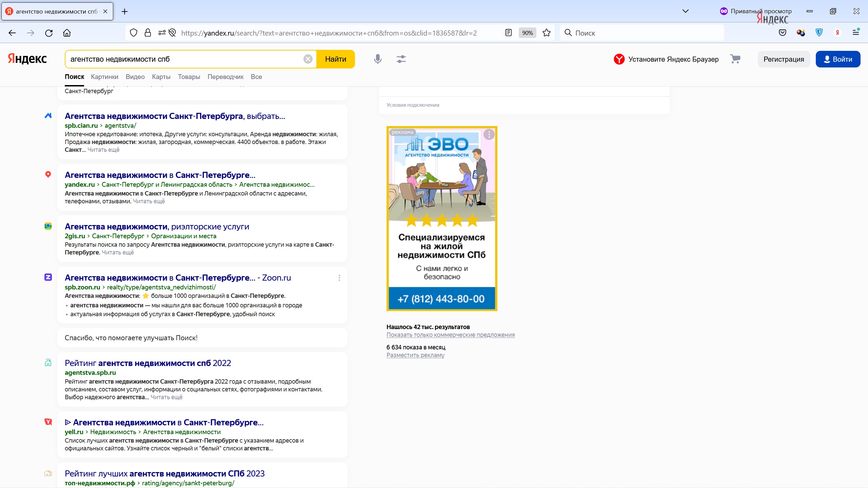Click the browser back arrow
Screen dimensions: 868x488
(x=12, y=33)
